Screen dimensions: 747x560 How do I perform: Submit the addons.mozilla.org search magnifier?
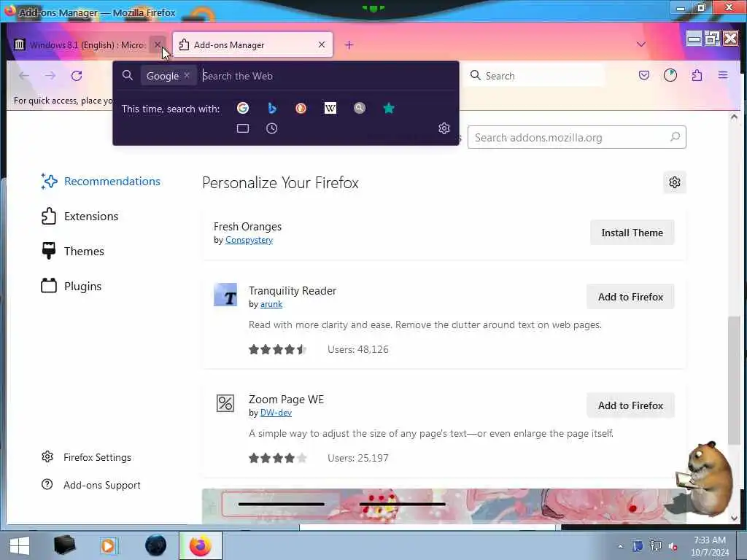(675, 137)
